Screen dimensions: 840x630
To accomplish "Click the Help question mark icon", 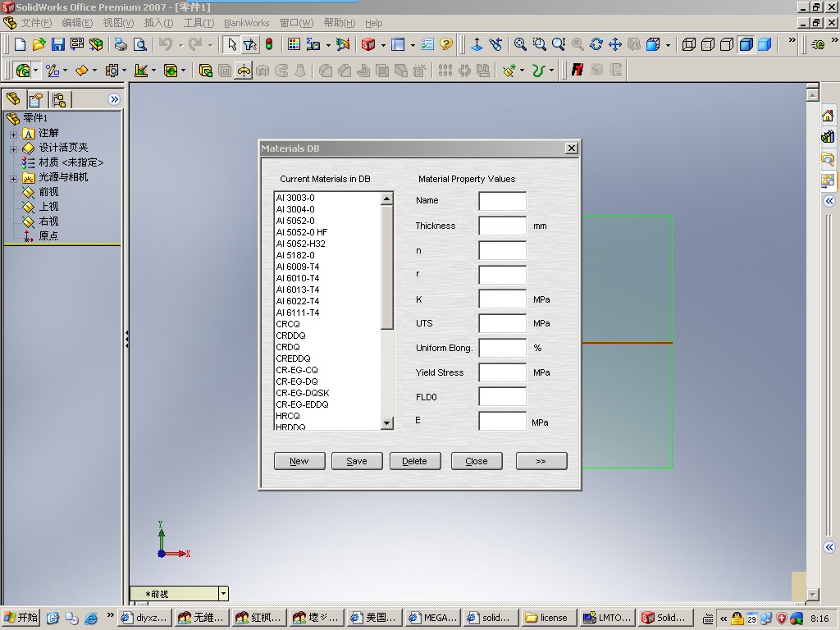I will 446,44.
